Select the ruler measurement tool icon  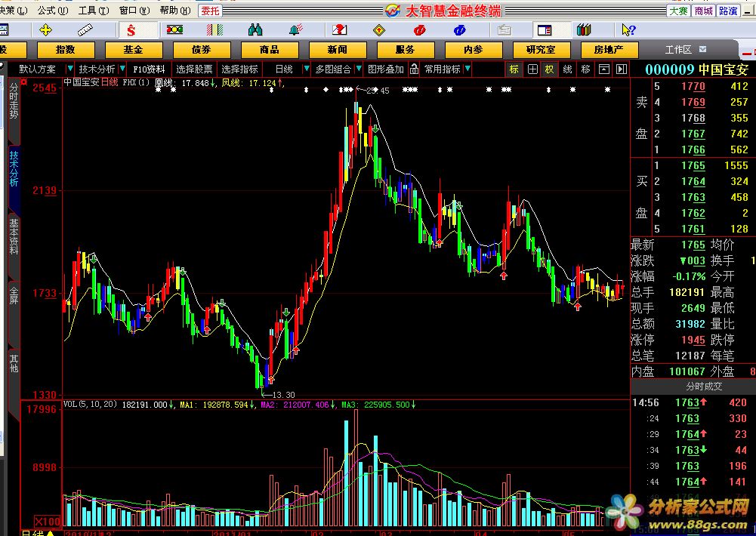(x=85, y=30)
